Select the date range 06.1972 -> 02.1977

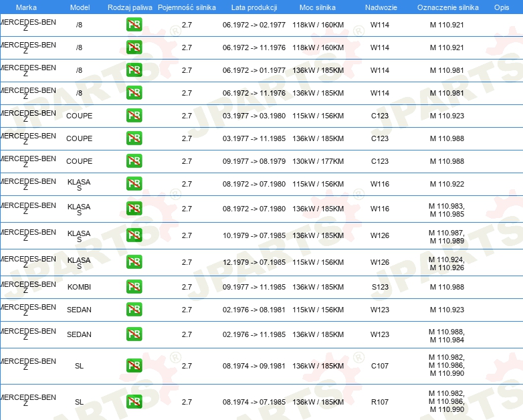(x=254, y=25)
